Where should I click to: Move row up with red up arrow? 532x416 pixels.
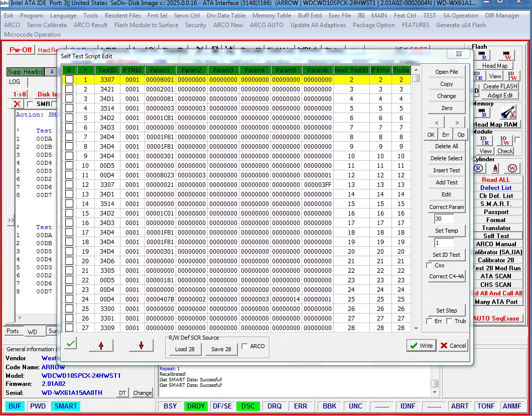click(x=101, y=345)
